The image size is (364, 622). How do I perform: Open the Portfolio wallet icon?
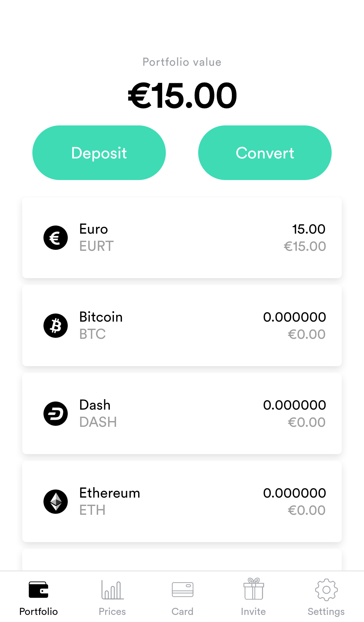pyautogui.click(x=38, y=590)
